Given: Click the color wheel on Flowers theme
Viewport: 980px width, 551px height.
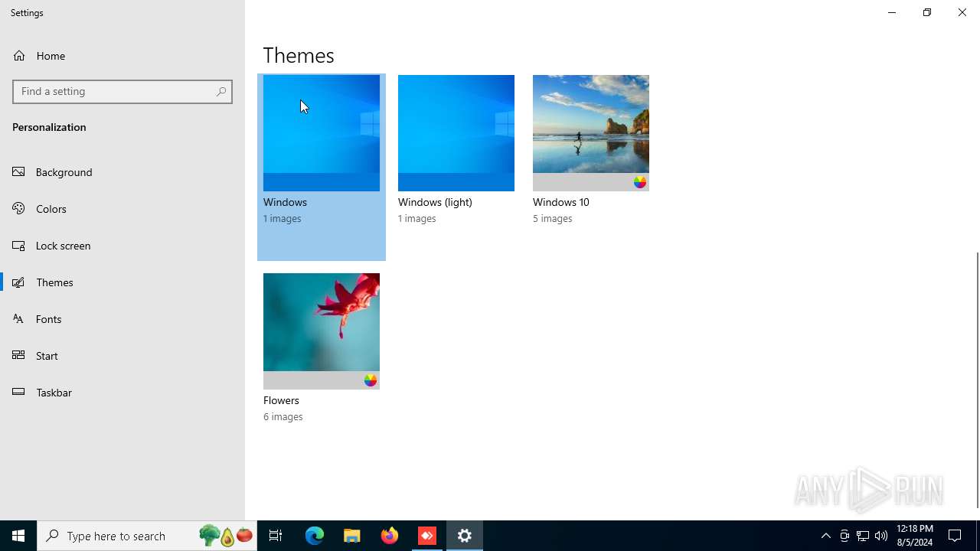Looking at the screenshot, I should (371, 380).
